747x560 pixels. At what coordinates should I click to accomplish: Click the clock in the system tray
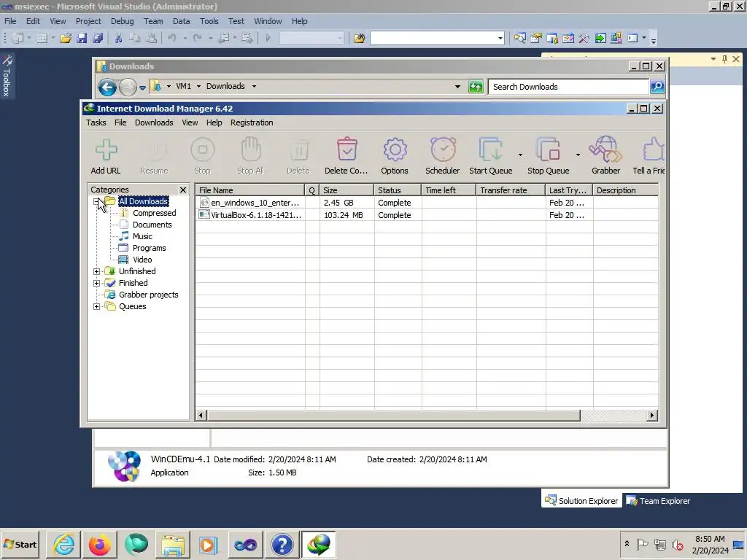tap(710, 545)
